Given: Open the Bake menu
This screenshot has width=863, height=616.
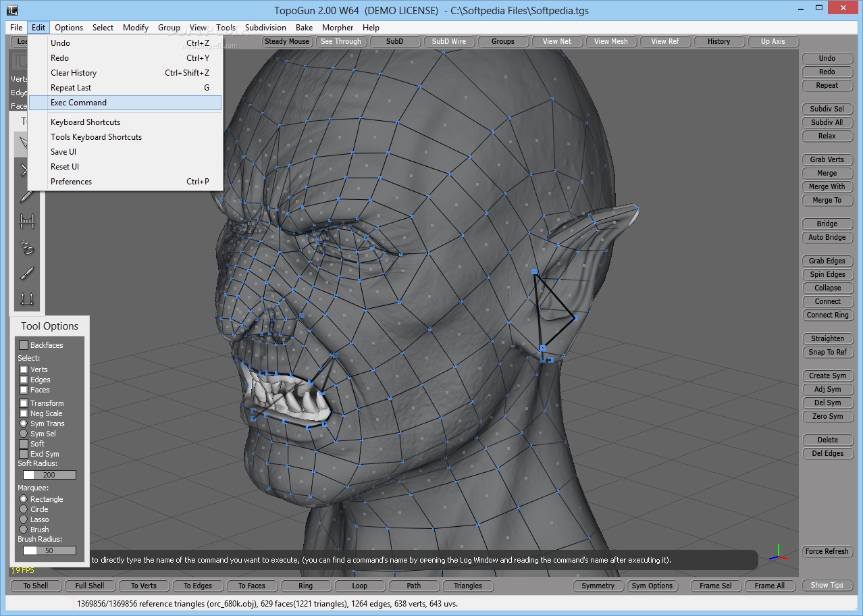Looking at the screenshot, I should click(x=304, y=28).
